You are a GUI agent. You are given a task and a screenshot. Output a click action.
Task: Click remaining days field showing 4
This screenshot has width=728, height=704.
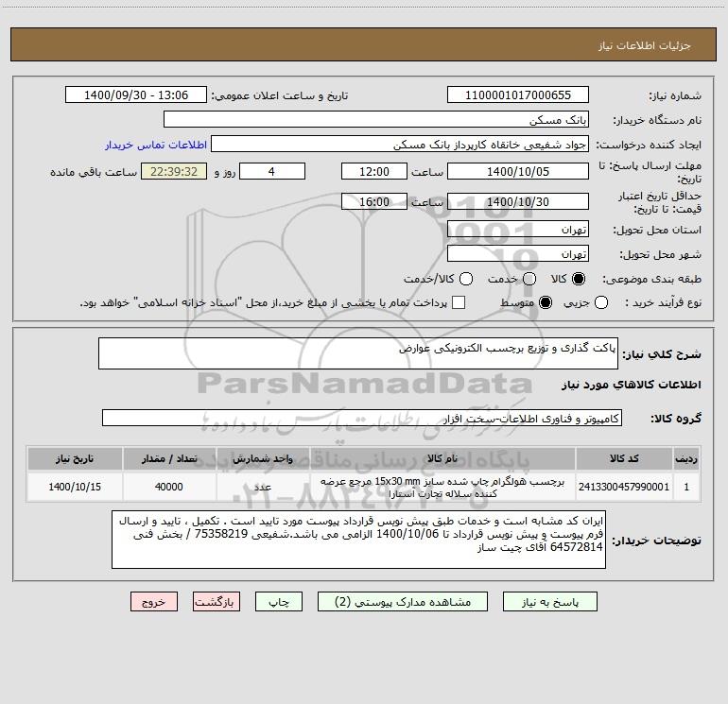pos(272,171)
